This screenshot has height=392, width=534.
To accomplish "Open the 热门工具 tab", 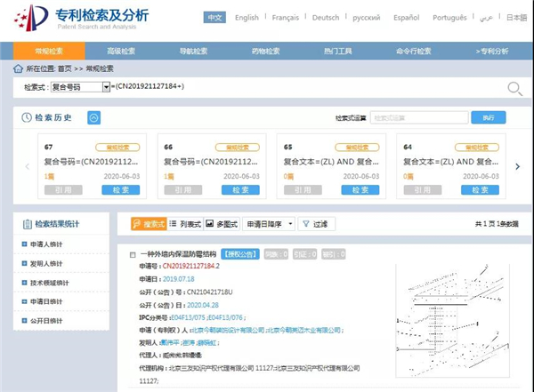I will [338, 51].
